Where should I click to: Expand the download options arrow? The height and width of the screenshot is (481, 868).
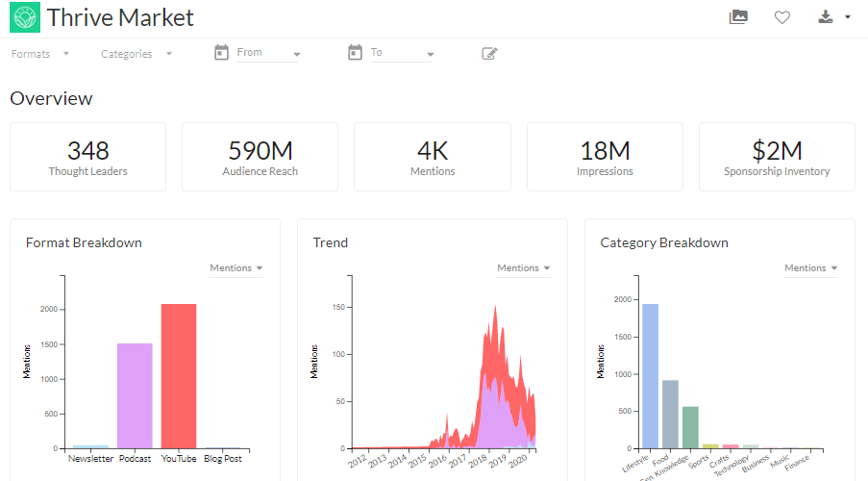click(x=848, y=17)
